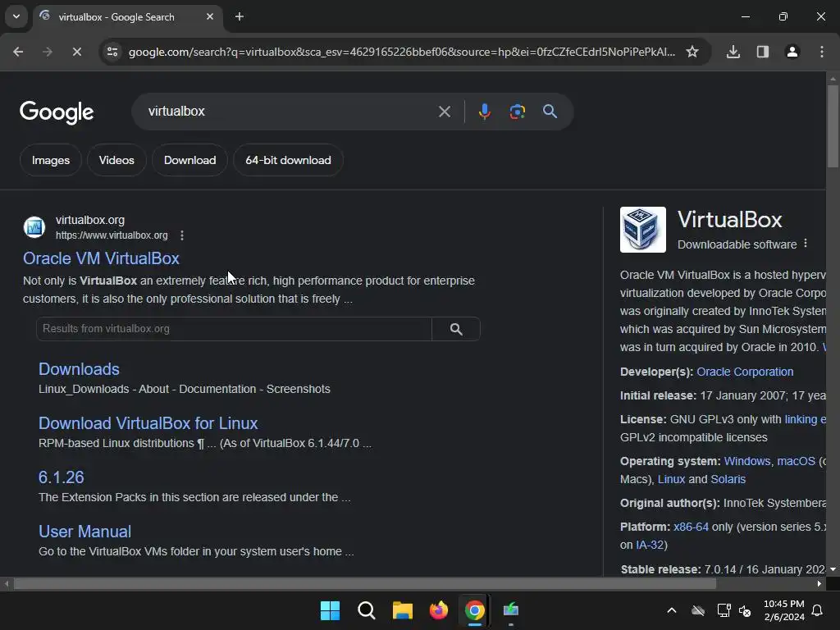This screenshot has width=840, height=630.
Task: Submit search using the magnifier icon
Action: click(550, 112)
